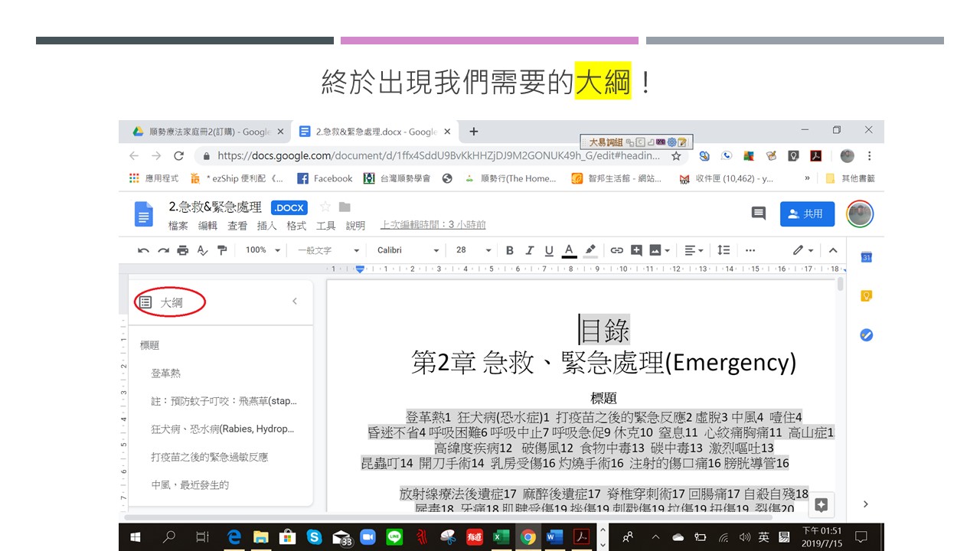Open line spacing icon
The height and width of the screenshot is (551, 980).
[724, 250]
